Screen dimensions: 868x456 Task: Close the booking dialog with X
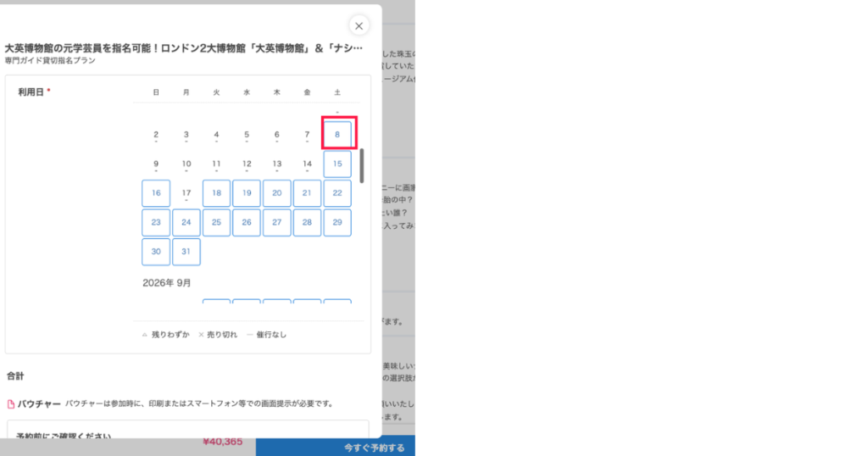coord(359,25)
